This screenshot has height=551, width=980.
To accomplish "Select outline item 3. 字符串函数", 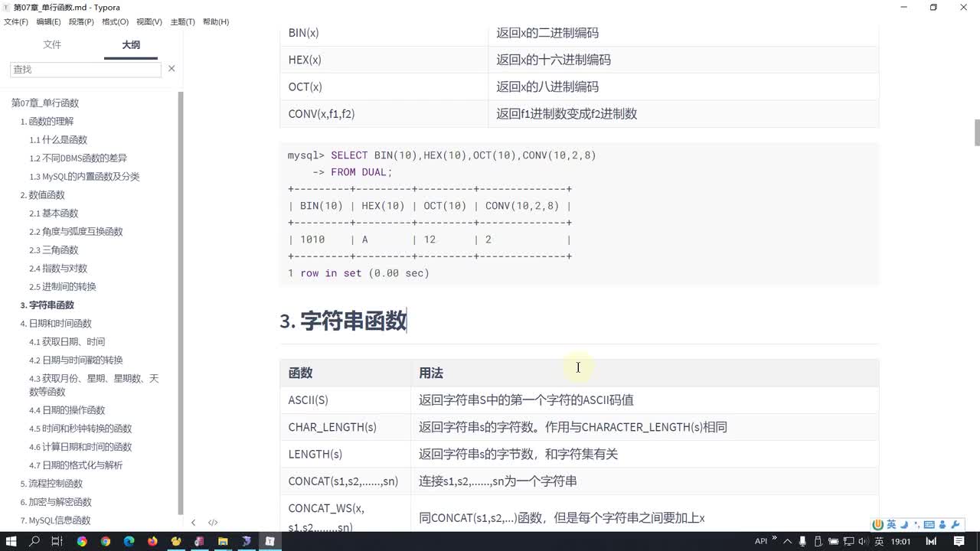I will click(47, 305).
